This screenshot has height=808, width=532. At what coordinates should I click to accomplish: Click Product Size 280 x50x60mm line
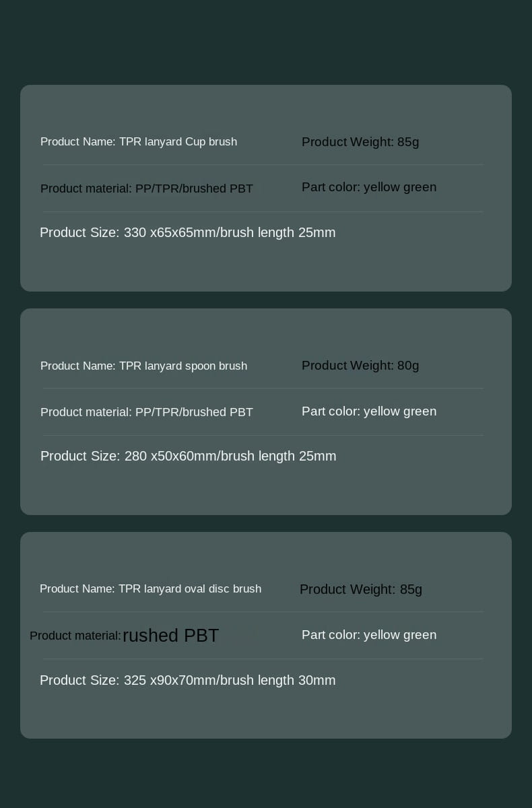(x=189, y=457)
